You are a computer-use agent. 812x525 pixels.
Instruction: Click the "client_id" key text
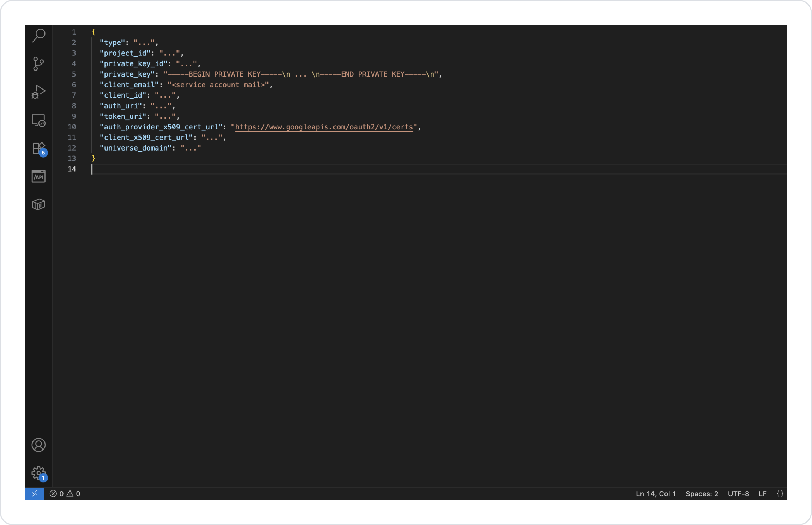coord(123,96)
